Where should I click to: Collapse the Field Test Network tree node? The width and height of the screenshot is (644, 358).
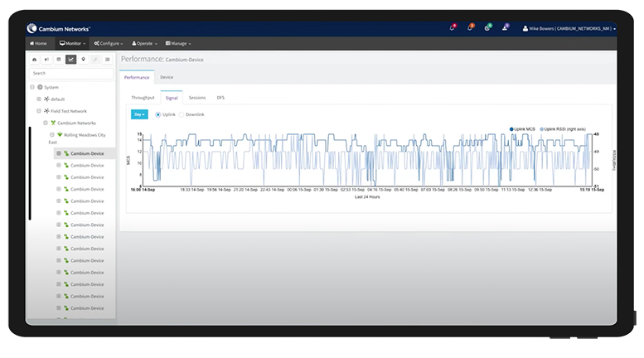(38, 111)
